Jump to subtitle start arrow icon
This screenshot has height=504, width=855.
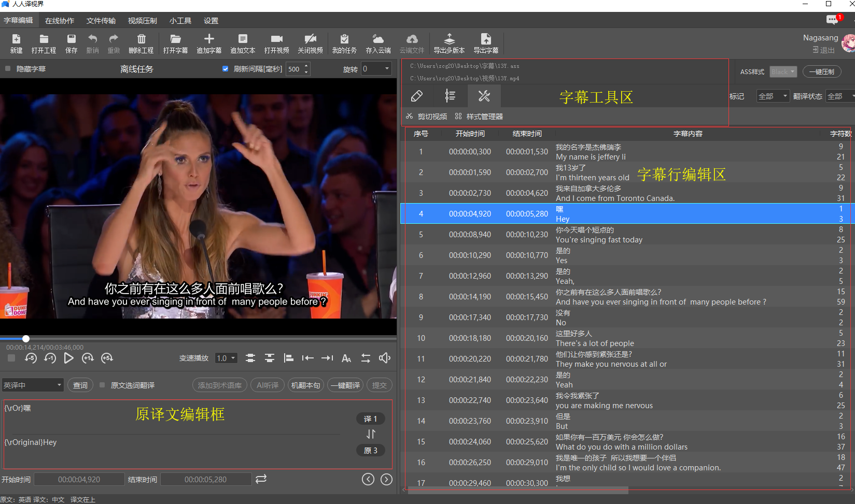(308, 358)
